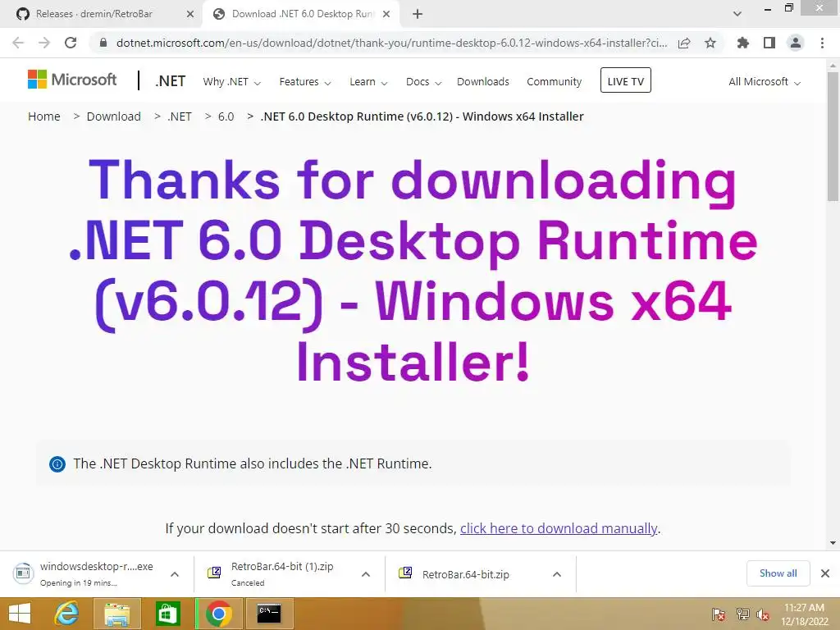840x630 pixels.
Task: Open the Extensions puzzle icon
Action: (x=742, y=43)
